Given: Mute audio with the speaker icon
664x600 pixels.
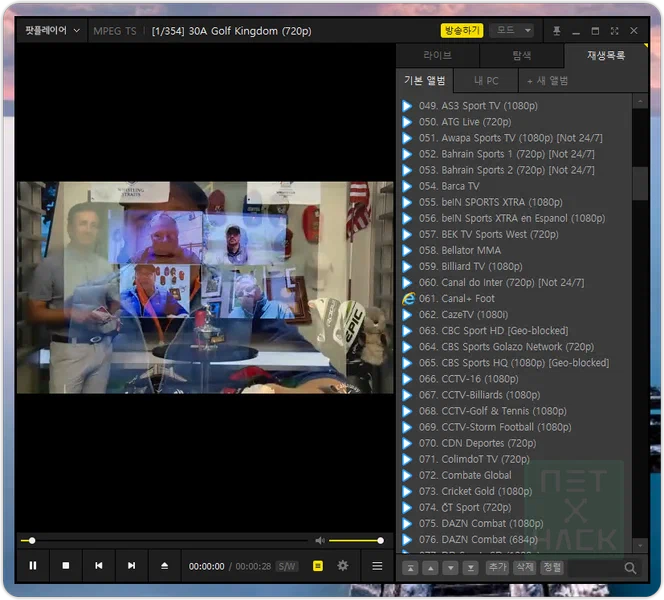Looking at the screenshot, I should (x=320, y=540).
